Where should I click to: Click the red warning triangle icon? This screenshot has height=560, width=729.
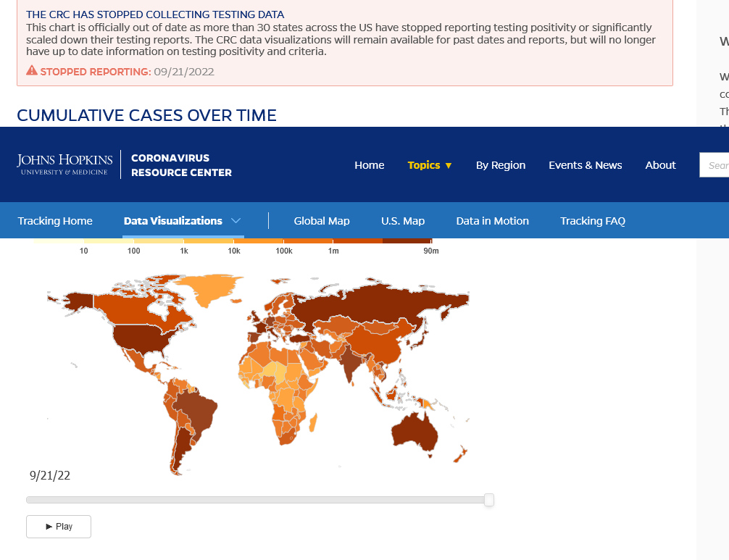coord(32,71)
